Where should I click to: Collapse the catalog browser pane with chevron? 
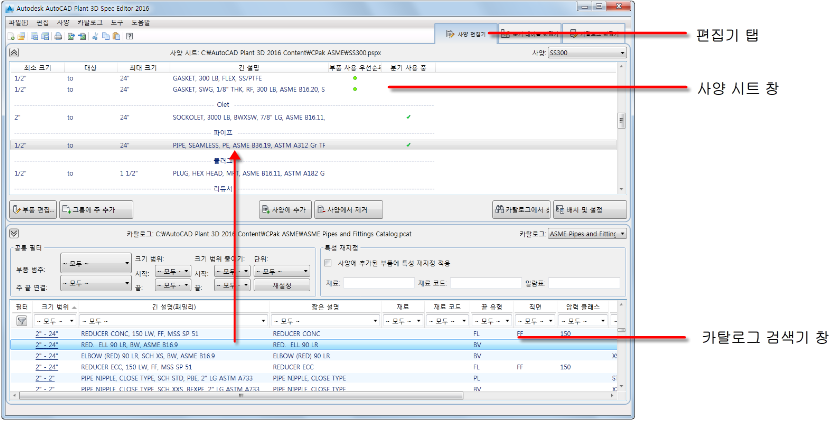(x=14, y=233)
